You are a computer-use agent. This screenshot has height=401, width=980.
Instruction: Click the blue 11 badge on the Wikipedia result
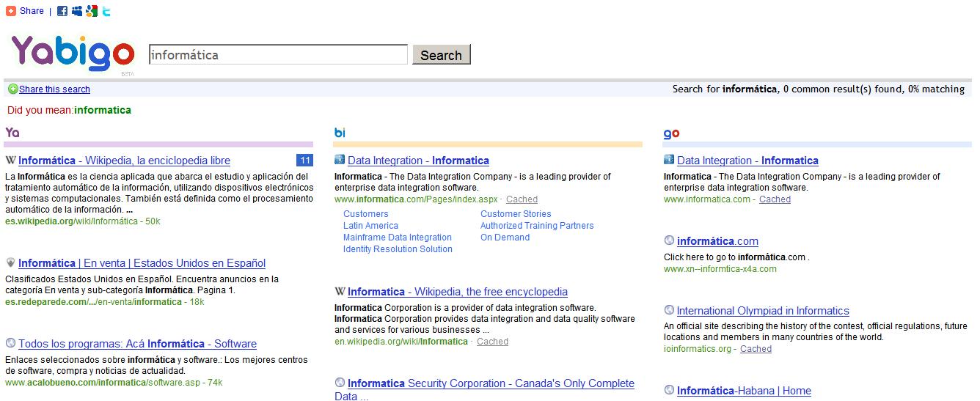click(x=304, y=161)
